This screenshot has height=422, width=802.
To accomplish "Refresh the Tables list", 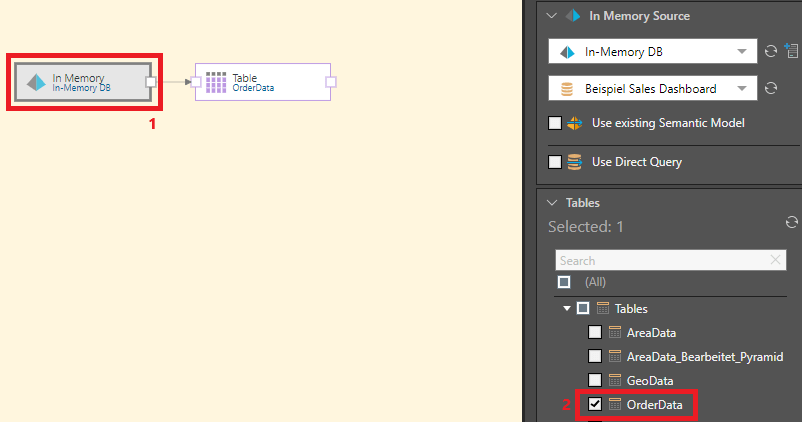I will coord(791,222).
